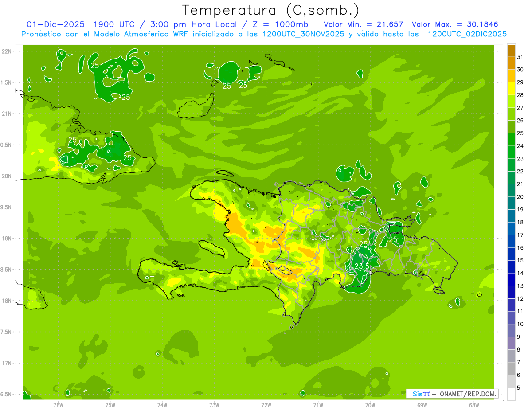Click the '68W' longitude label
Screen dimensions: 532x411
pos(474,405)
